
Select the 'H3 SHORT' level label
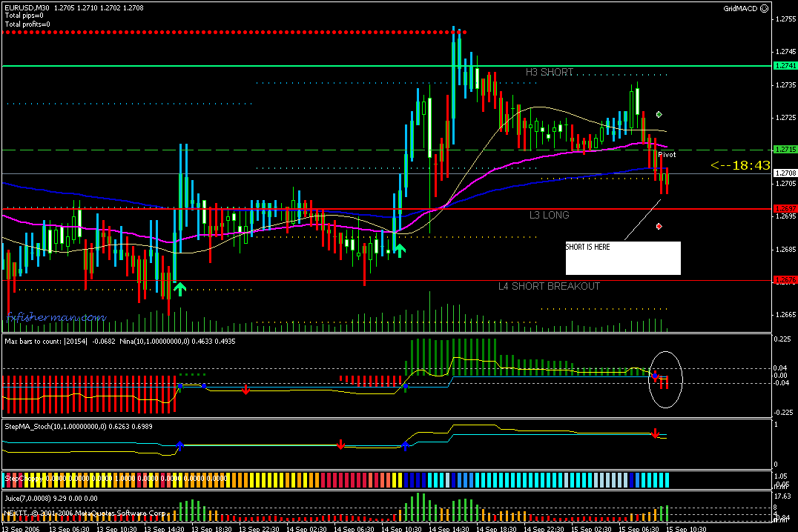coord(550,72)
